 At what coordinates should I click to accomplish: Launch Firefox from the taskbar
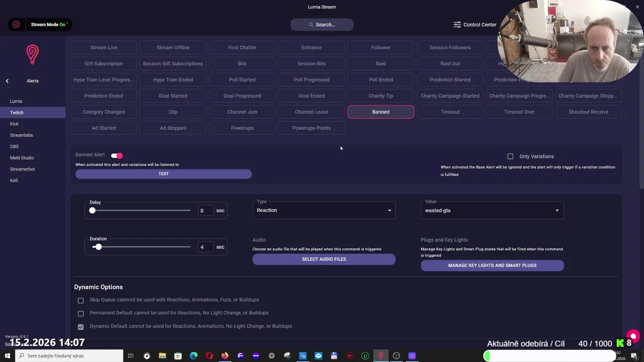click(x=224, y=356)
